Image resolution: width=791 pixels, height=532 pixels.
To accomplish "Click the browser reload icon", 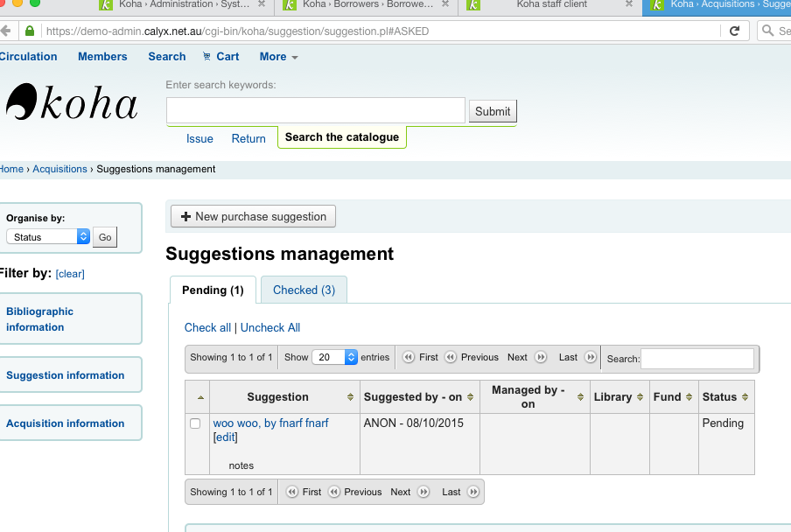I will tap(734, 31).
